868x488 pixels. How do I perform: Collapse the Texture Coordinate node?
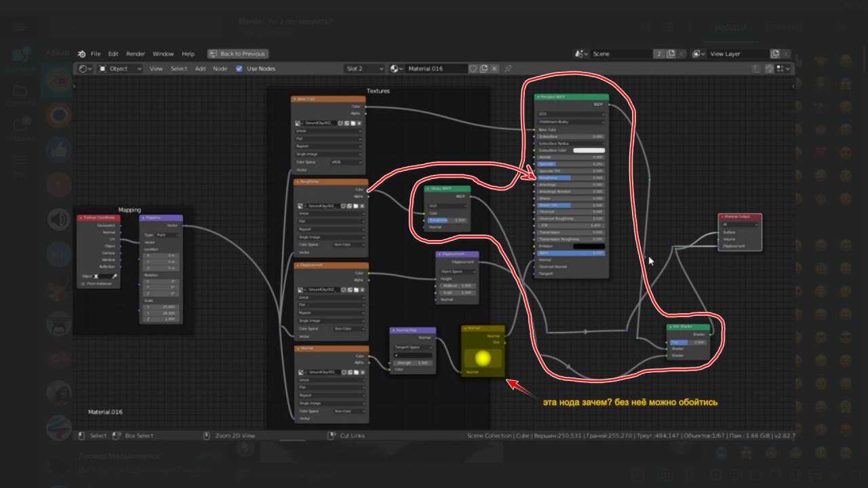(81, 218)
